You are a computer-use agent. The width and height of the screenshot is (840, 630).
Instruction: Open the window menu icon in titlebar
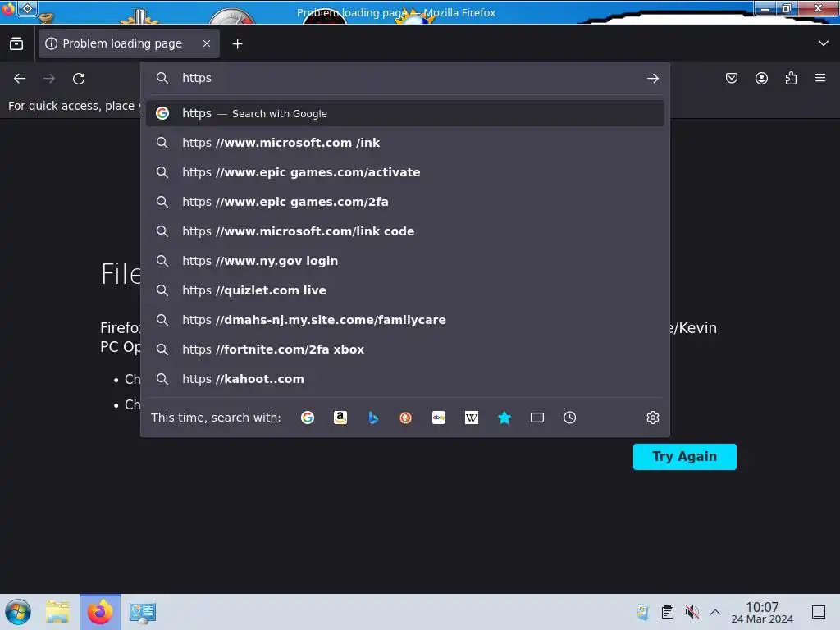click(8, 8)
